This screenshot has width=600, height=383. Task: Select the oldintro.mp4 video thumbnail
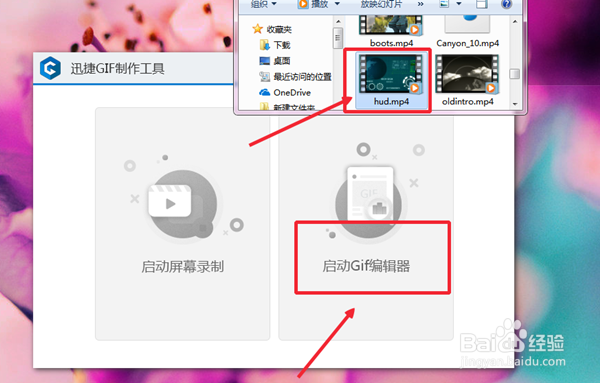[x=467, y=74]
